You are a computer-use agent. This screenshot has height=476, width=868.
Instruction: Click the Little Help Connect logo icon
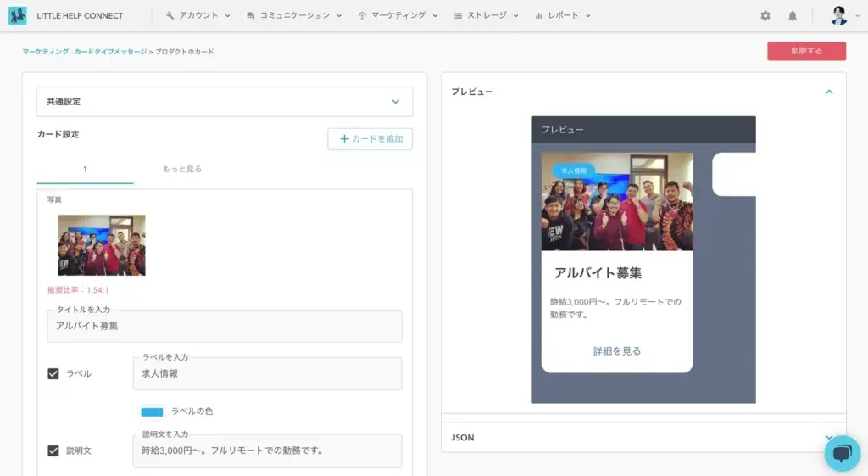point(17,15)
